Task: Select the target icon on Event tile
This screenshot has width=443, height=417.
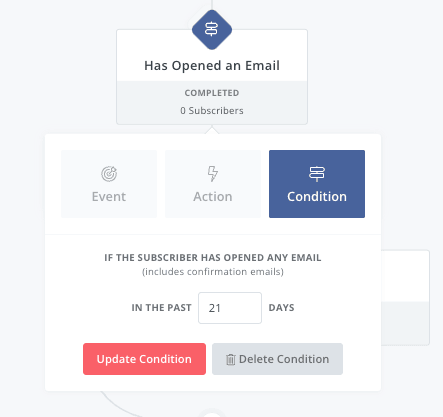Action: [109, 174]
